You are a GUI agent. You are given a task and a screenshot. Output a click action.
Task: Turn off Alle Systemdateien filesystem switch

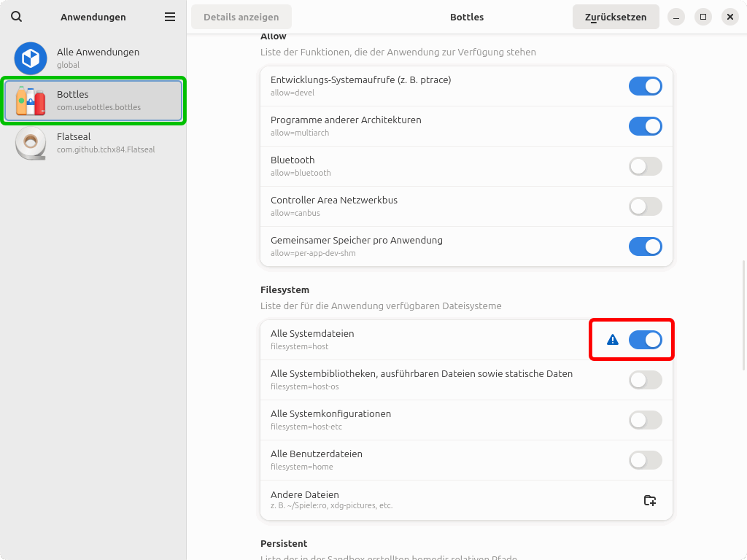[x=645, y=340]
